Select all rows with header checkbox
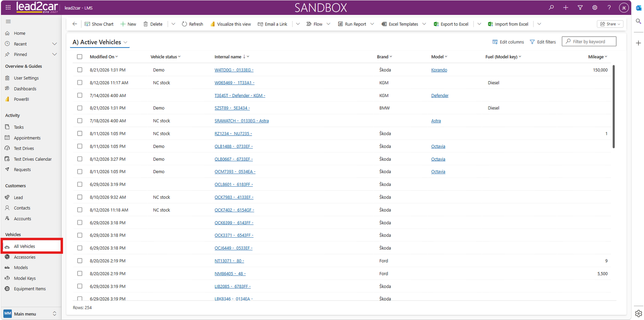This screenshot has height=320, width=644. click(x=80, y=57)
